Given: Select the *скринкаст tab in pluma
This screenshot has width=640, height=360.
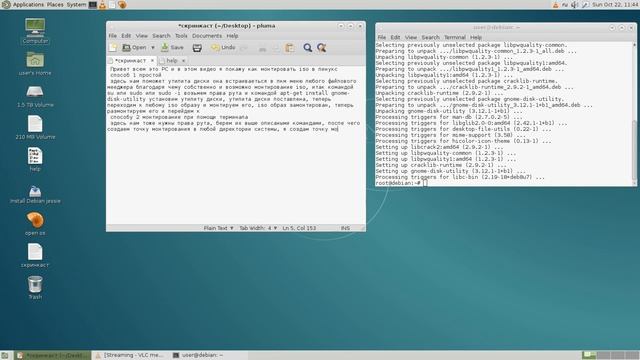Looking at the screenshot, I should point(130,60).
